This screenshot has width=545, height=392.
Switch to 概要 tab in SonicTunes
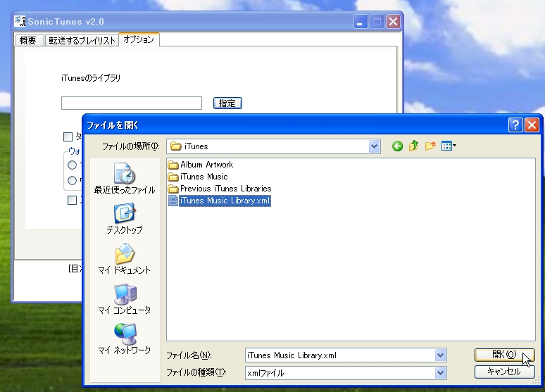coord(28,40)
